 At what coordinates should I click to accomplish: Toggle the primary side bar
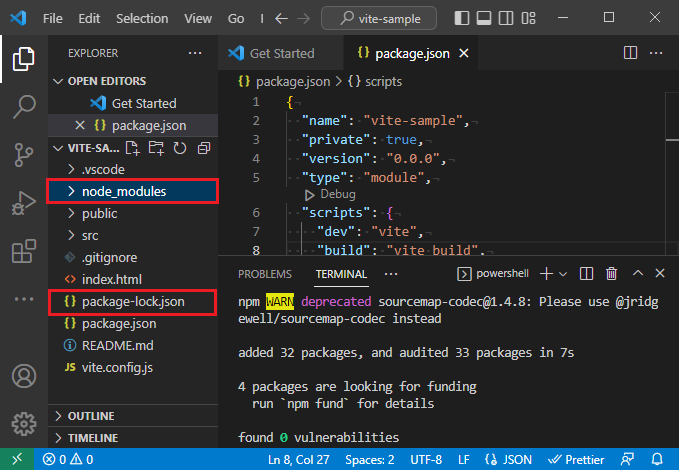pyautogui.click(x=462, y=18)
